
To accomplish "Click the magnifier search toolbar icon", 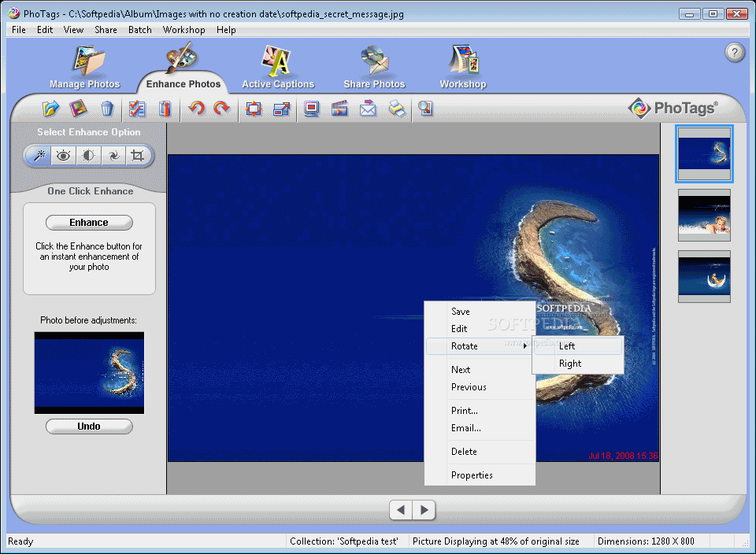I will pos(426,109).
